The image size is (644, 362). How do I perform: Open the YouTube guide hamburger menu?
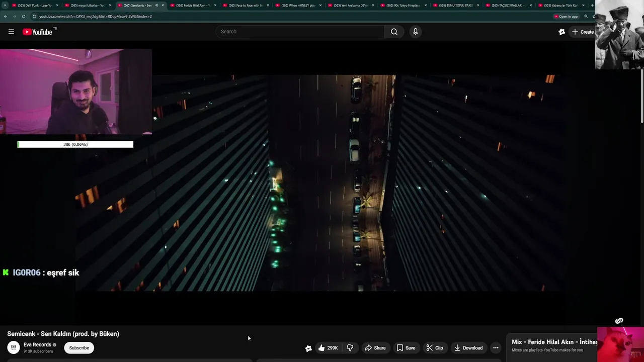11,32
